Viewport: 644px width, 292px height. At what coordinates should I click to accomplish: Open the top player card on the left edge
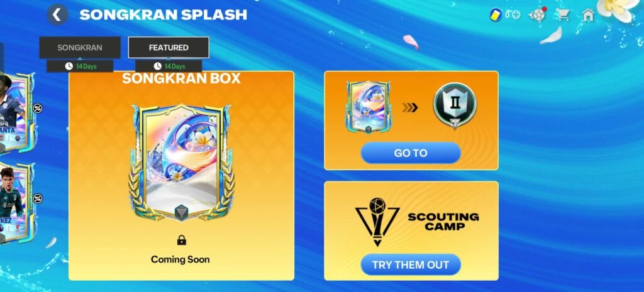[16, 113]
